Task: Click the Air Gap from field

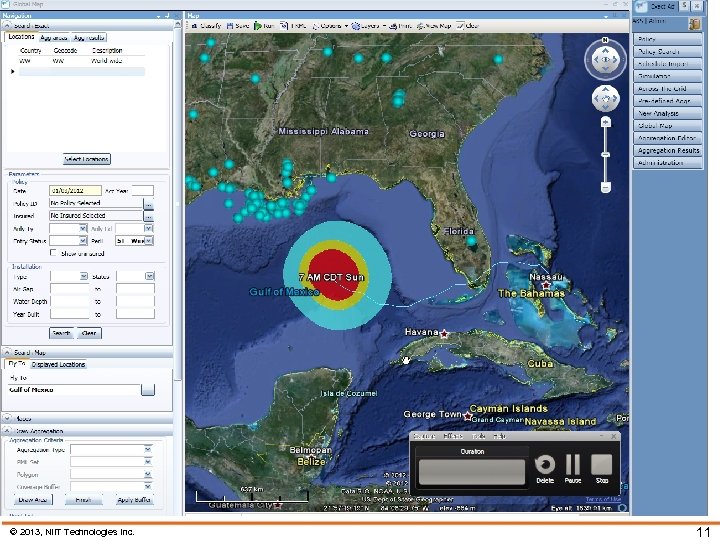Action: [x=70, y=289]
